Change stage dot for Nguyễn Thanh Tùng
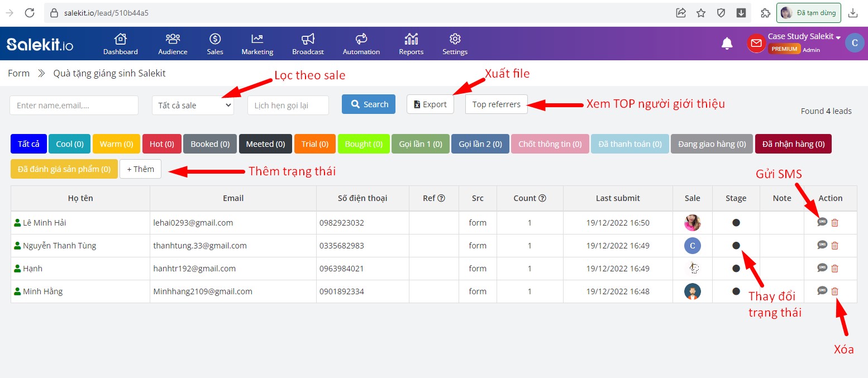 click(736, 246)
